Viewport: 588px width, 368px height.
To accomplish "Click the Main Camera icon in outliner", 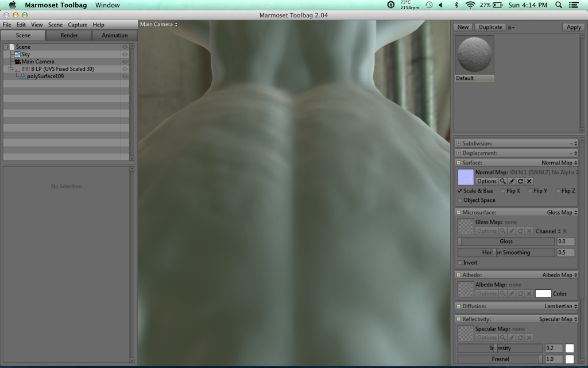I will click(17, 62).
